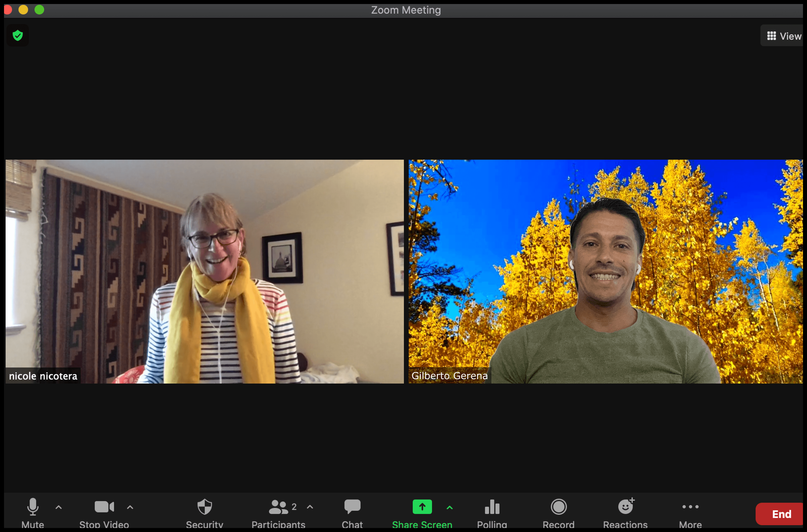Open the Reactions smiley icon
Image resolution: width=807 pixels, height=532 pixels.
[x=625, y=507]
